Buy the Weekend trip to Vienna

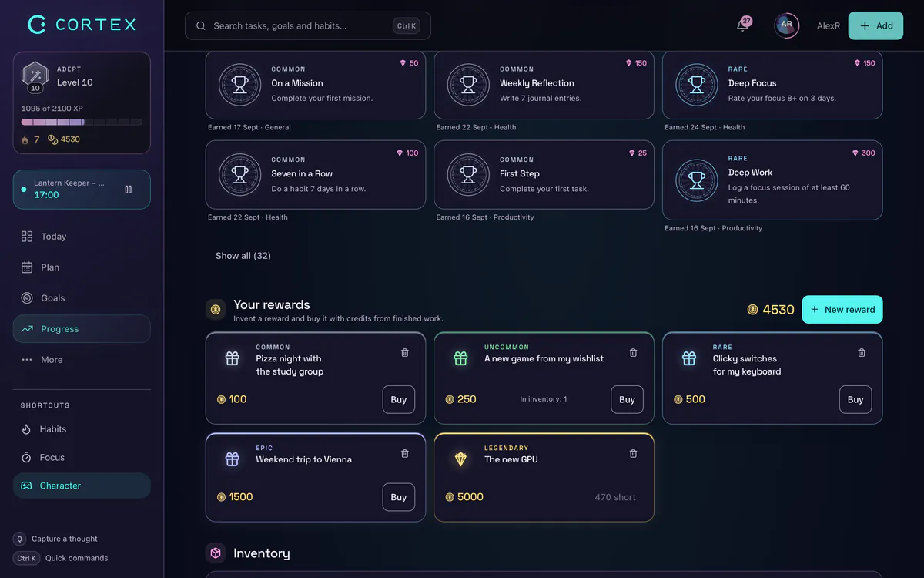pyautogui.click(x=399, y=497)
